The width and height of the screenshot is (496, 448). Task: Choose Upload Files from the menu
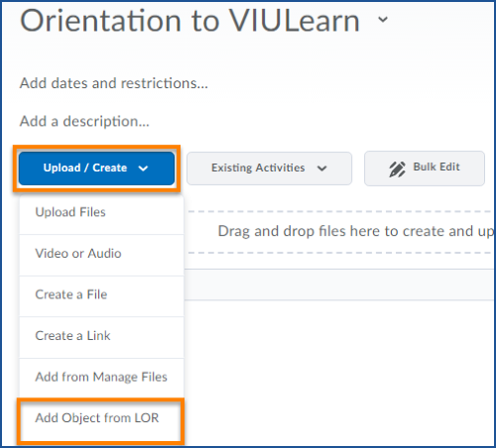[x=101, y=214]
